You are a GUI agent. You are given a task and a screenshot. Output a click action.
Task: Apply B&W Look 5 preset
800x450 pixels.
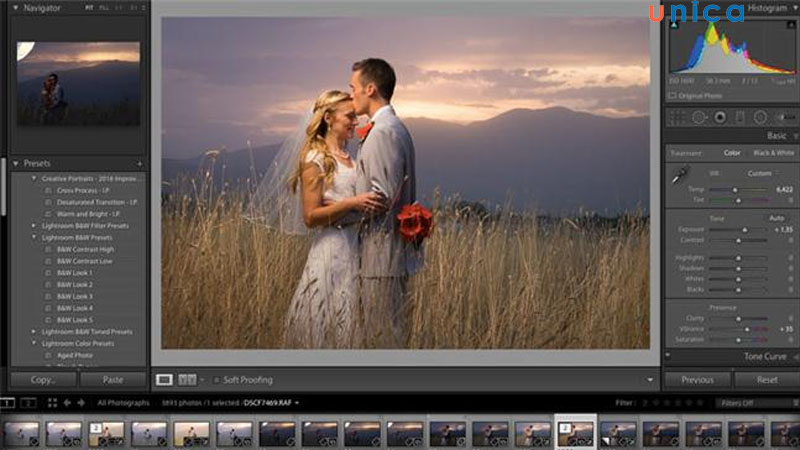tap(75, 320)
